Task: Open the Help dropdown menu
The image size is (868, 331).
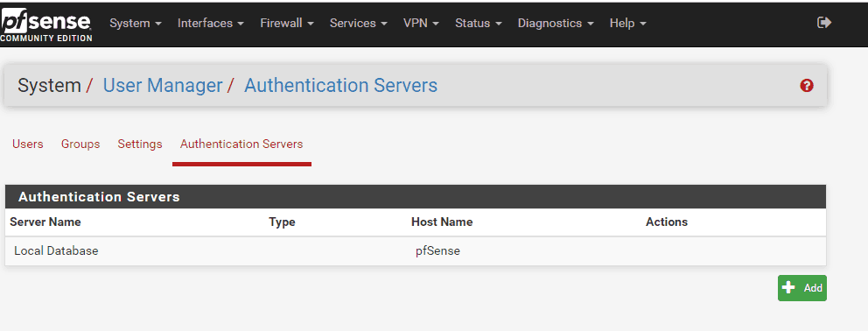Action: click(x=627, y=24)
